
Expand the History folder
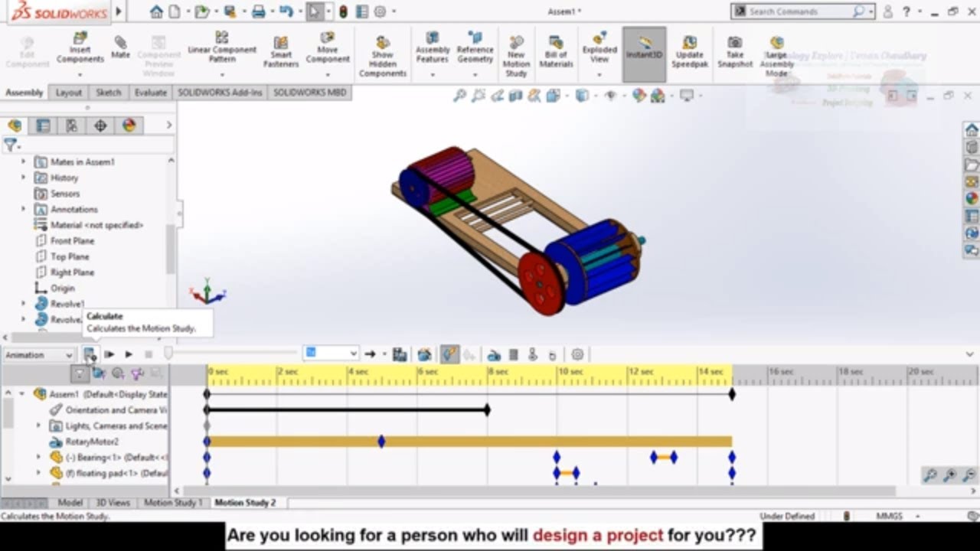click(23, 178)
